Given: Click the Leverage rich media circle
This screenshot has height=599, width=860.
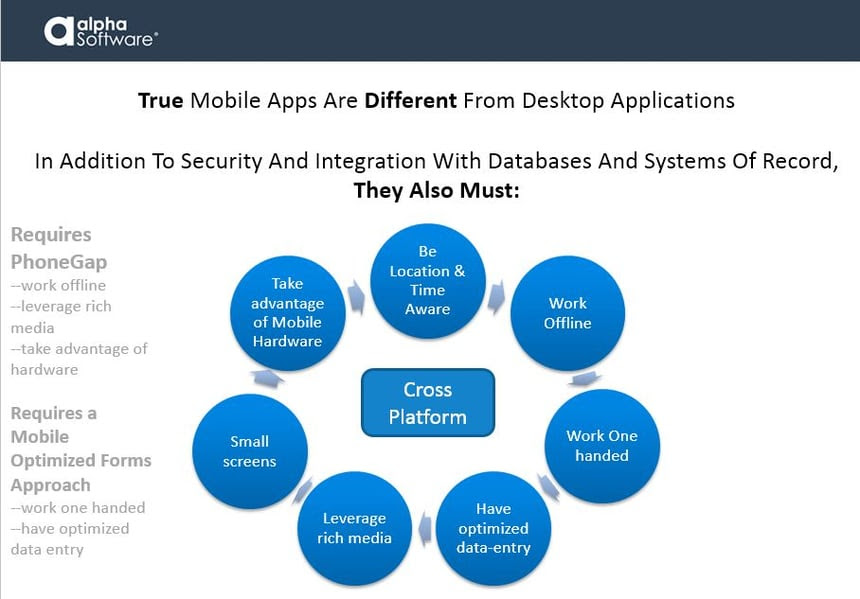Looking at the screenshot, I should (x=354, y=528).
